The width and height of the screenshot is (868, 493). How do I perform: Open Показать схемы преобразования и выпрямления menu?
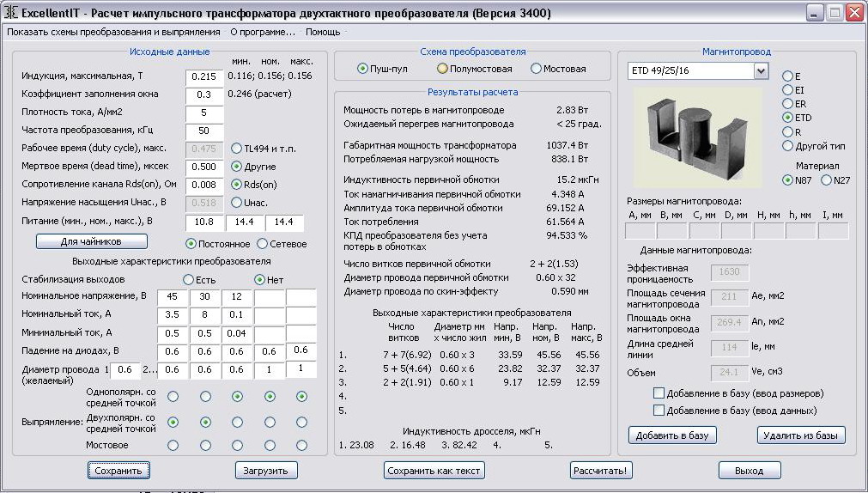click(x=113, y=32)
